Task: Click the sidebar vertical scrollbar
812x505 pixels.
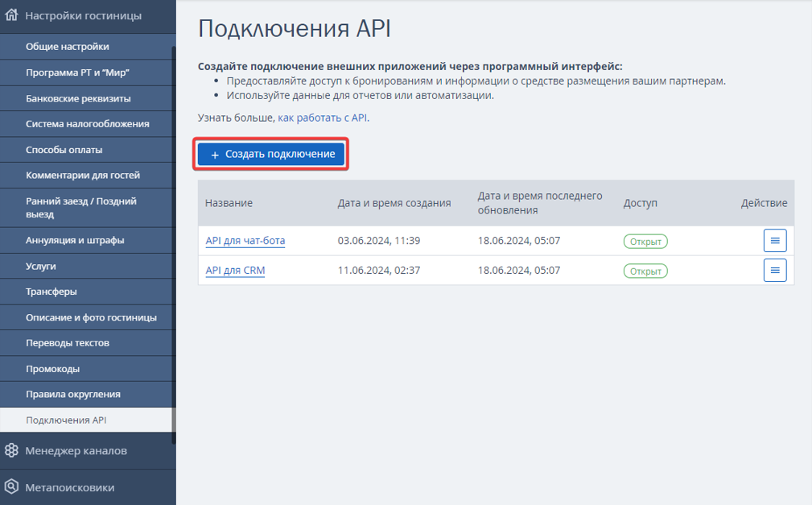Action: (x=174, y=244)
